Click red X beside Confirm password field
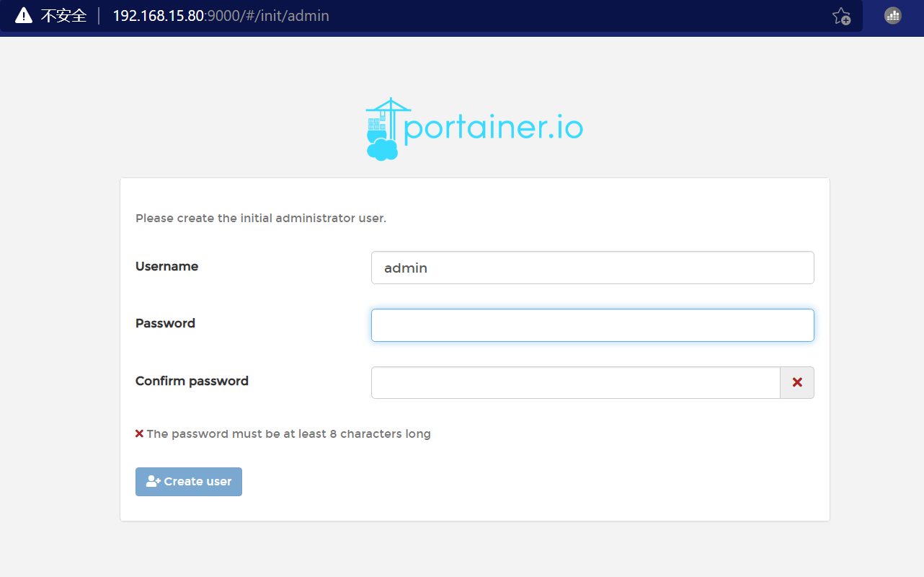 797,382
